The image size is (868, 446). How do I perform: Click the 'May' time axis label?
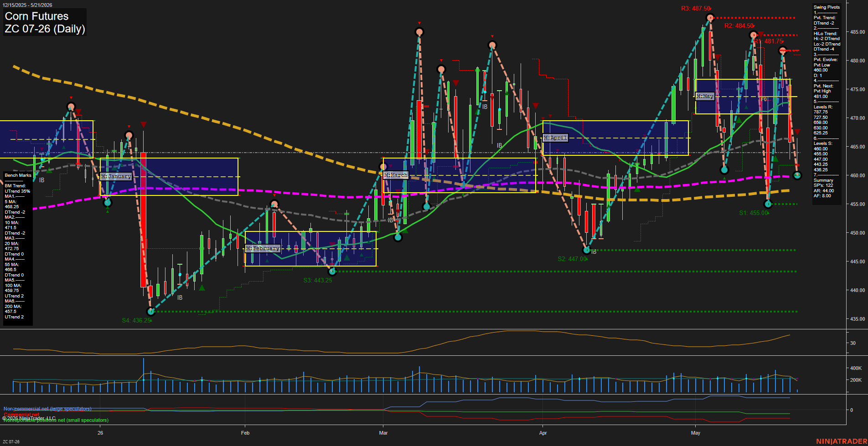696,433
